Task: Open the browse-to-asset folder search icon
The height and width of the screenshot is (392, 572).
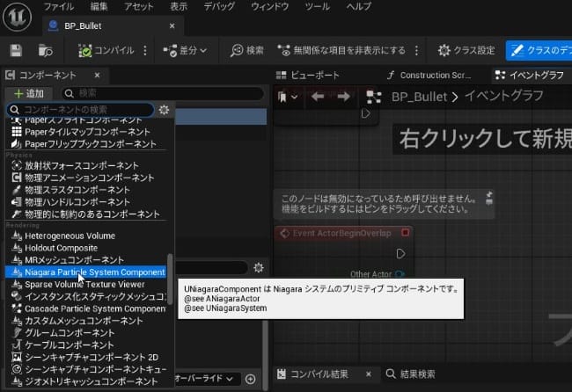Action: 45,51
